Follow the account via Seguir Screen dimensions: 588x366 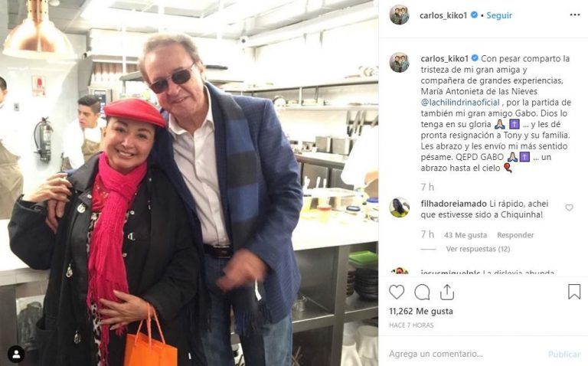point(499,15)
